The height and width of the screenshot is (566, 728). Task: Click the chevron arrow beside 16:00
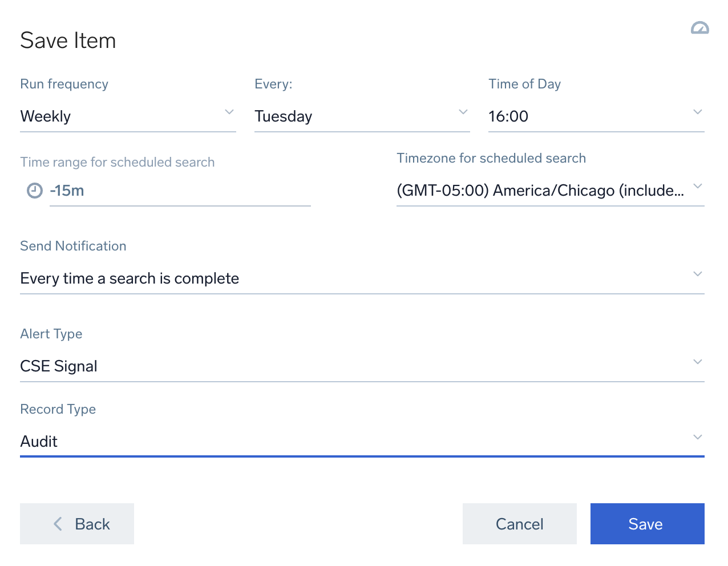coord(697,112)
